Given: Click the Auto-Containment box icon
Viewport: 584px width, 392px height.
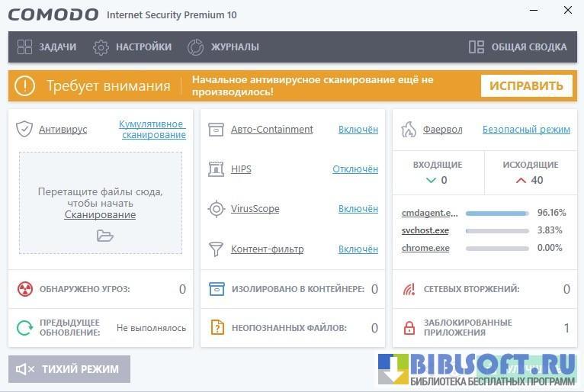Looking at the screenshot, I should click(217, 129).
